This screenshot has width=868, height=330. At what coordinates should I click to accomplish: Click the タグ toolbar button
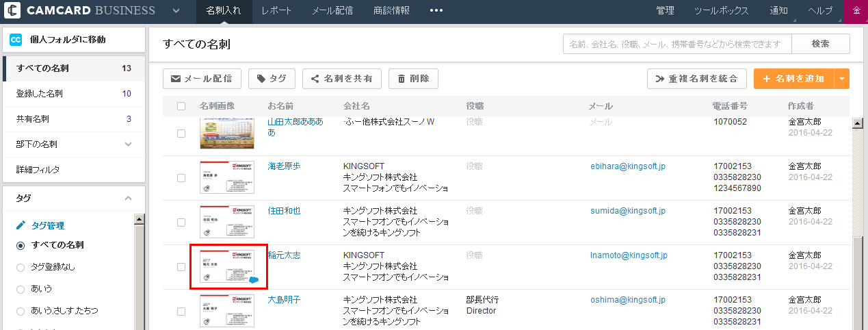coord(272,79)
